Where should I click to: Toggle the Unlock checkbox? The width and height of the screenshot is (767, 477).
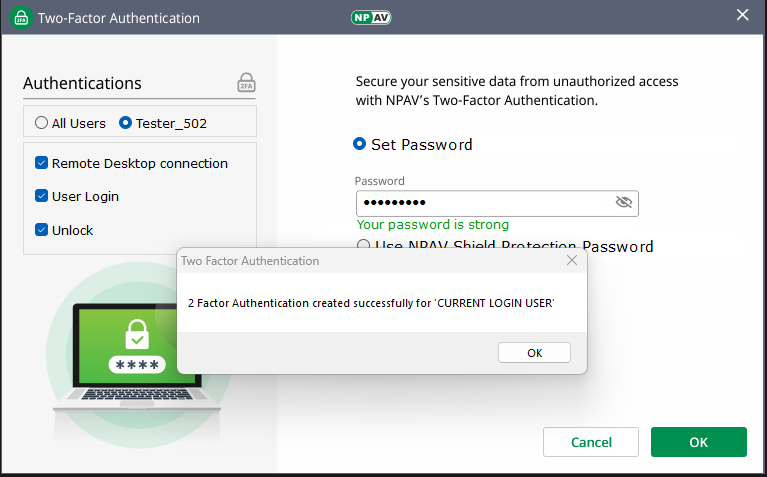tap(41, 230)
